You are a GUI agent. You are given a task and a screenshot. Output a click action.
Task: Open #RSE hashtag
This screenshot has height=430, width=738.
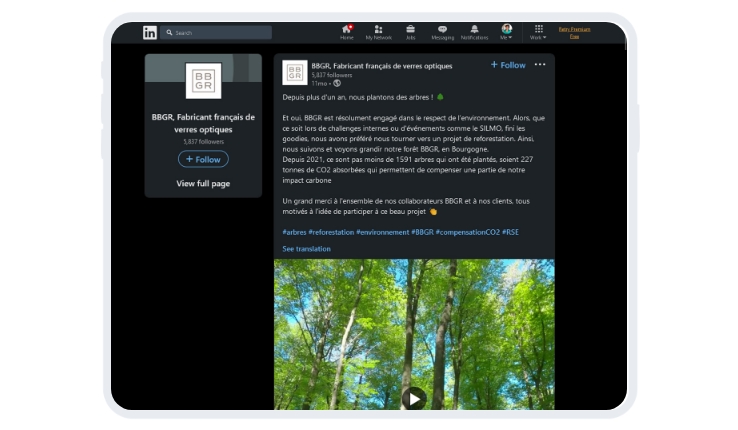(x=510, y=232)
